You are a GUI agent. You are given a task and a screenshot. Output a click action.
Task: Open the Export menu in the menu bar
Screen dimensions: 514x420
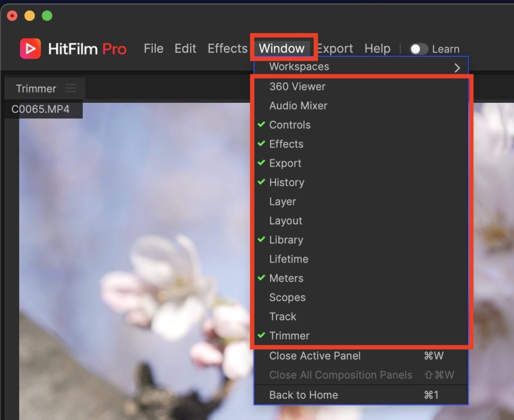pyautogui.click(x=335, y=49)
